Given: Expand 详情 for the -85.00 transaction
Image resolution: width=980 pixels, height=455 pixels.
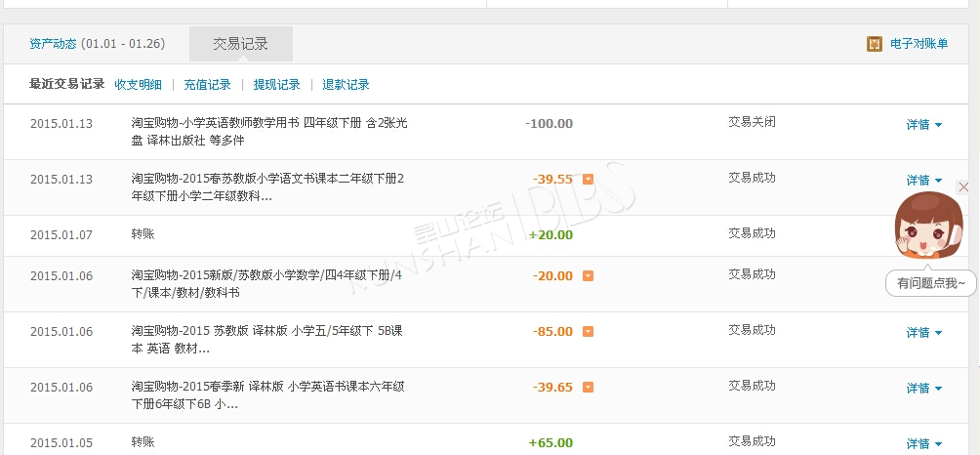Looking at the screenshot, I should pos(923,333).
